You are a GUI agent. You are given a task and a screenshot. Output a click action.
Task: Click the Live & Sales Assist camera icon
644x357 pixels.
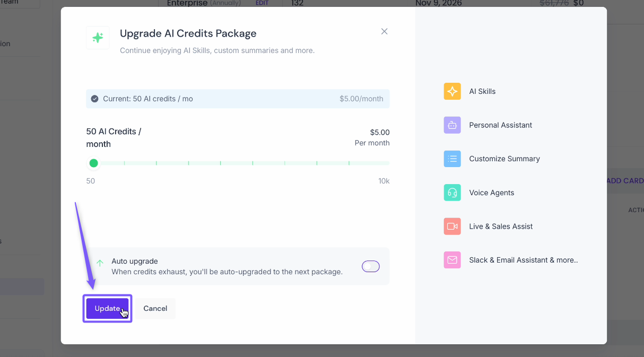point(452,226)
